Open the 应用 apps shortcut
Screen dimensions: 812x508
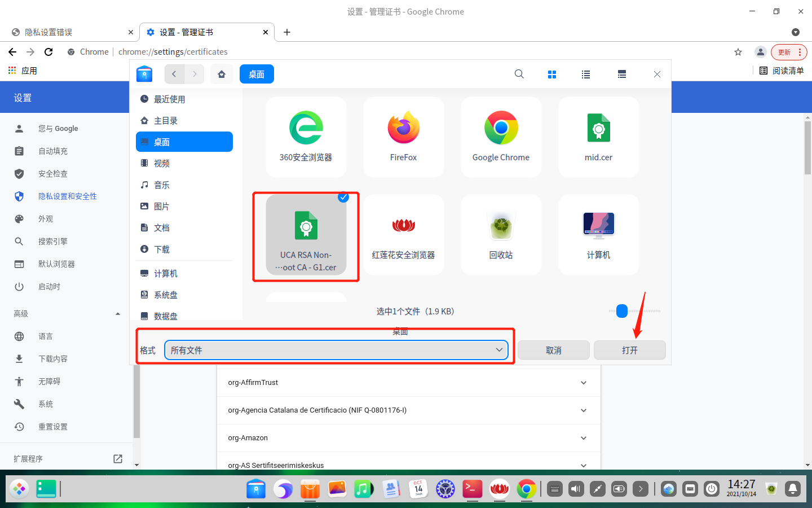point(23,71)
